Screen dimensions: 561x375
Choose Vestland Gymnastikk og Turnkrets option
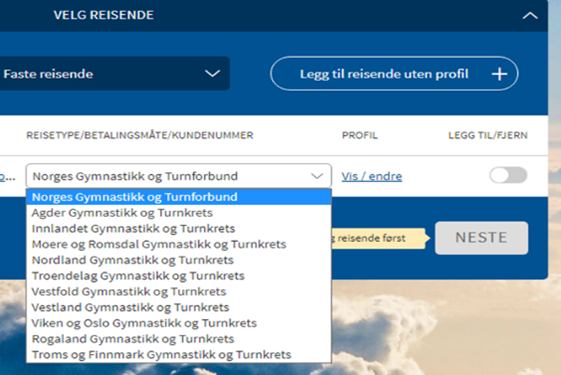click(179, 307)
